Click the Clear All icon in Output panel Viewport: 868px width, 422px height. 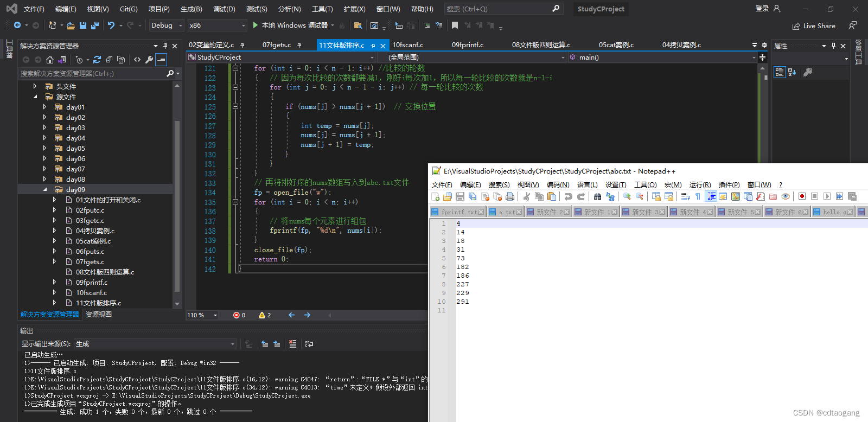click(293, 344)
